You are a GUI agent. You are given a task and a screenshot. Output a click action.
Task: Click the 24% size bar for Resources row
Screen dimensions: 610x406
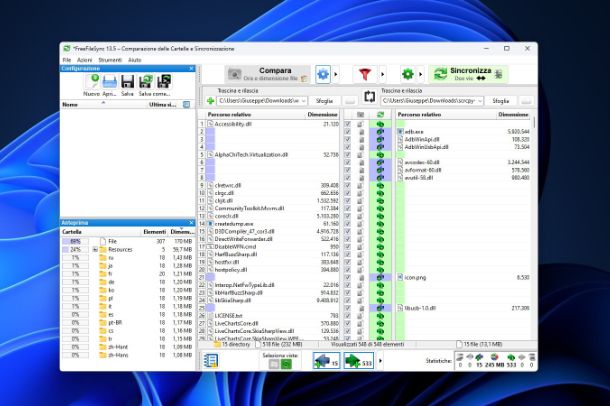pyautogui.click(x=75, y=249)
